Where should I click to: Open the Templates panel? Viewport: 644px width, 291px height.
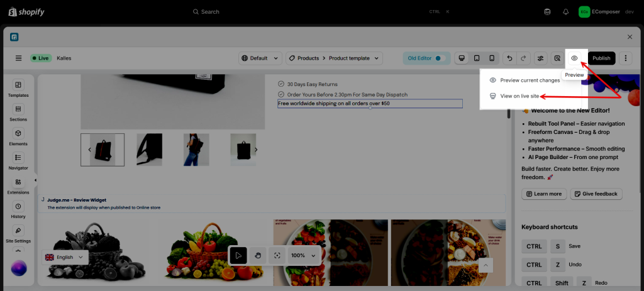[18, 88]
